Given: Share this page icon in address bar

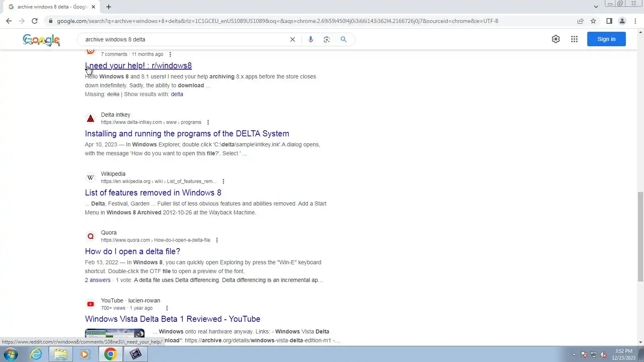Looking at the screenshot, I should point(580,21).
